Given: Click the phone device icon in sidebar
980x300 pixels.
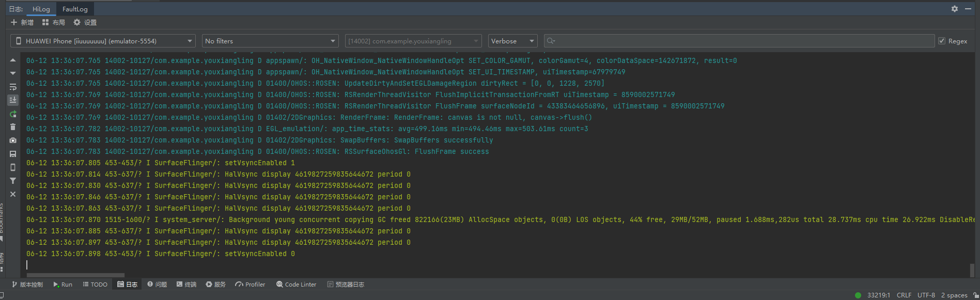Looking at the screenshot, I should [x=13, y=167].
